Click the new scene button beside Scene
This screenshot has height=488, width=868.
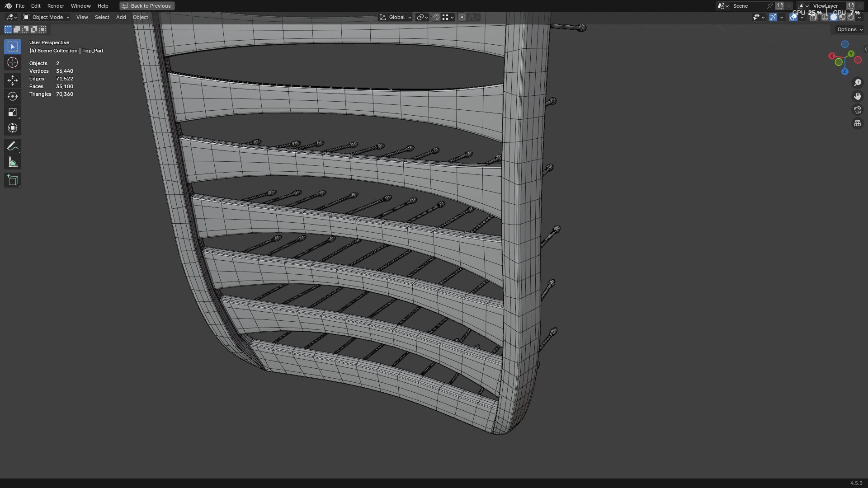point(780,6)
